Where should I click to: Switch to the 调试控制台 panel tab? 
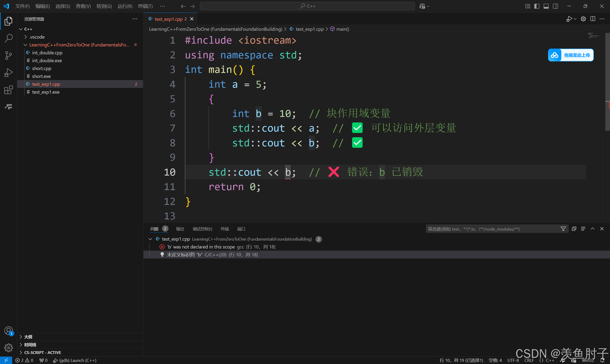click(x=202, y=229)
